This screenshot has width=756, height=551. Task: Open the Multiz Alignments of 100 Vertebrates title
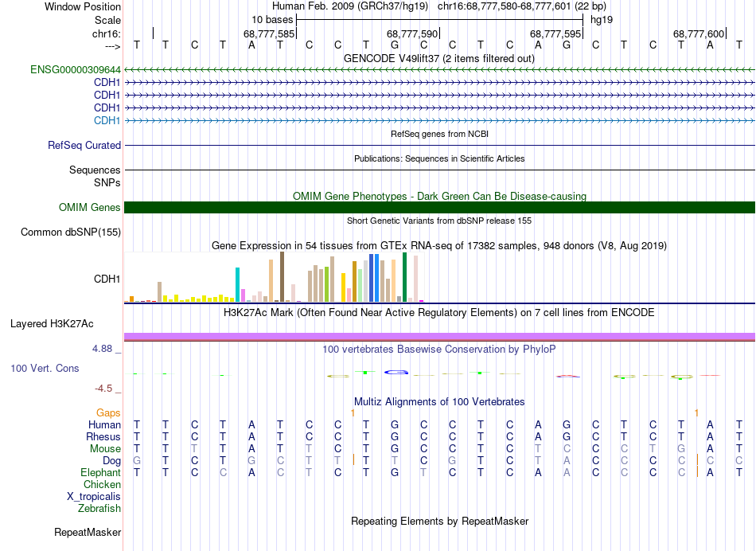438,401
